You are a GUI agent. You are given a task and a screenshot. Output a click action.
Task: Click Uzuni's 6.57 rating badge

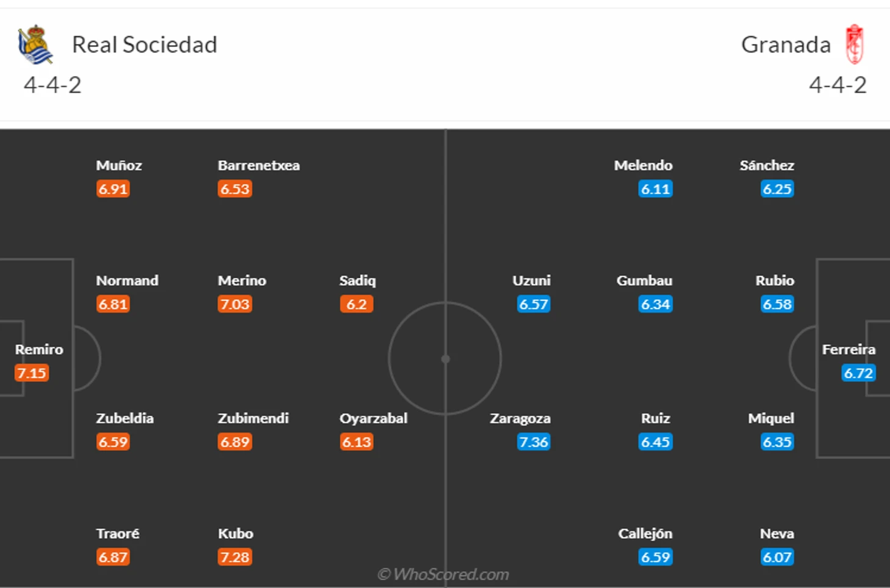click(x=533, y=304)
